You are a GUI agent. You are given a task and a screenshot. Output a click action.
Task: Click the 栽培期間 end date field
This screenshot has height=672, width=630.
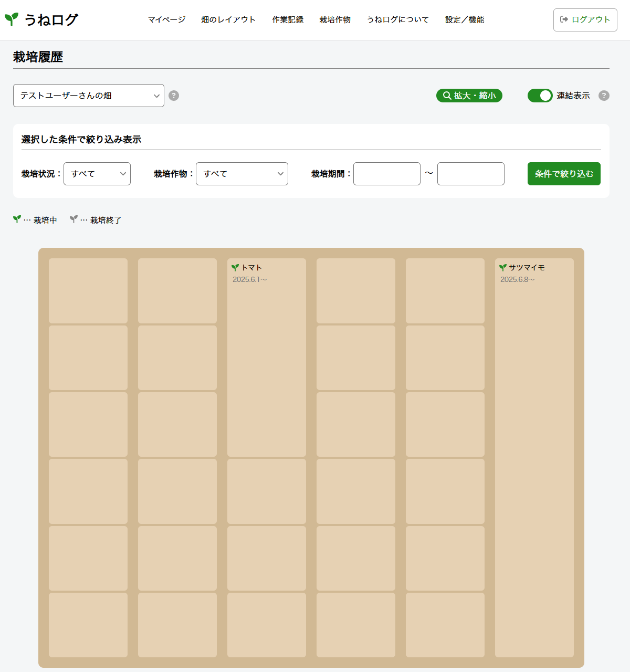pyautogui.click(x=471, y=174)
